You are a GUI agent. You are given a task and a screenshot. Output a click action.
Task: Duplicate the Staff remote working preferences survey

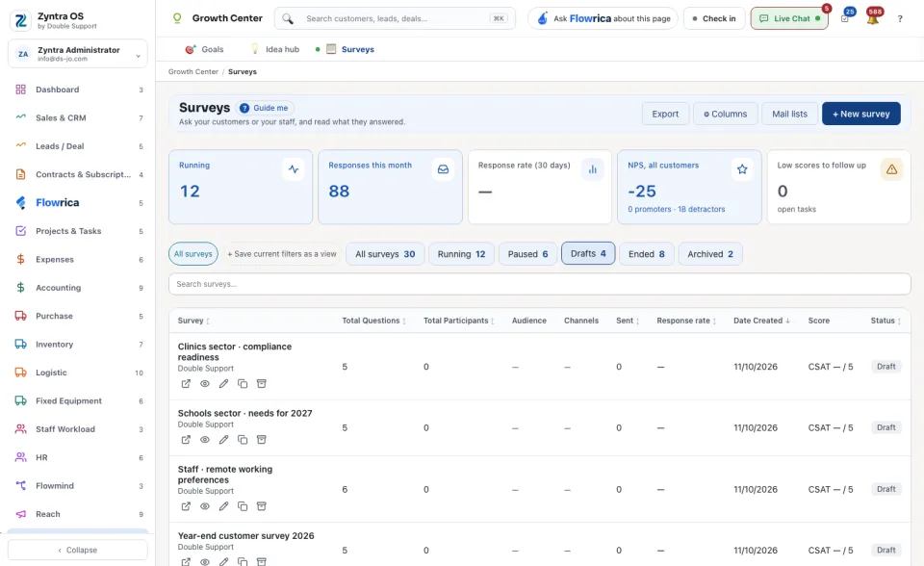(x=243, y=506)
